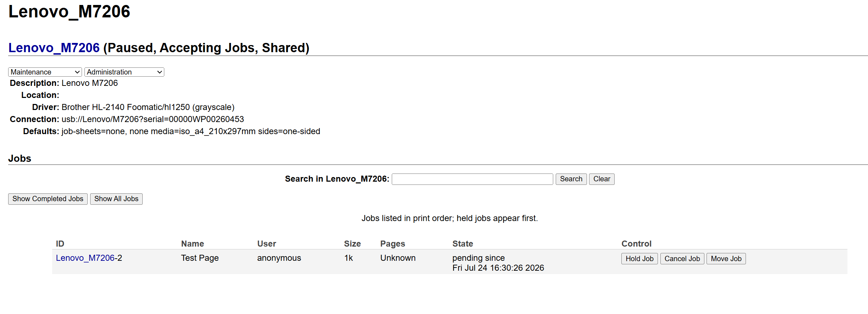This screenshot has width=868, height=314.
Task: Click the '1k' size cell
Action: coord(348,258)
